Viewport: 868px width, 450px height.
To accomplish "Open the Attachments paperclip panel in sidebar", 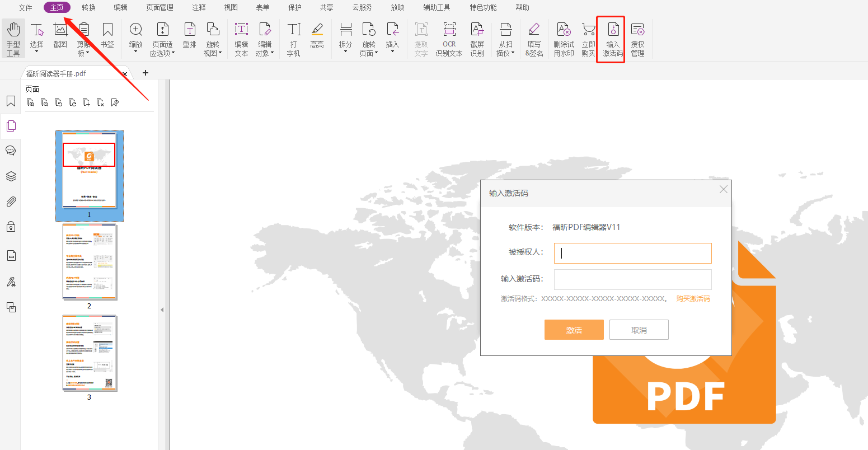I will pyautogui.click(x=11, y=201).
